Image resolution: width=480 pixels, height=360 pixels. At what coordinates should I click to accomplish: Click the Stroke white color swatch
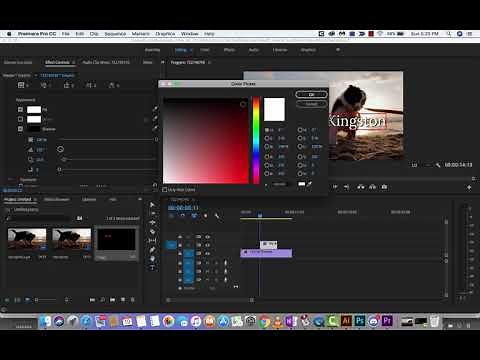click(34, 119)
